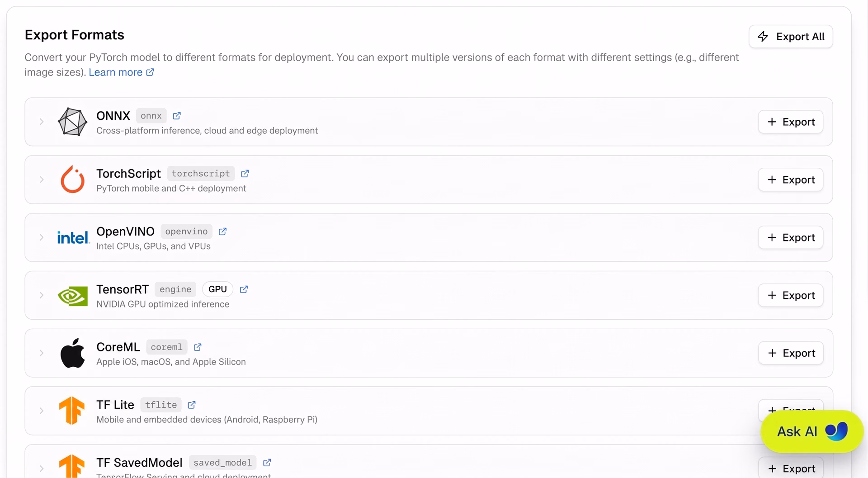Click Export All button
The height and width of the screenshot is (478, 868).
point(791,37)
